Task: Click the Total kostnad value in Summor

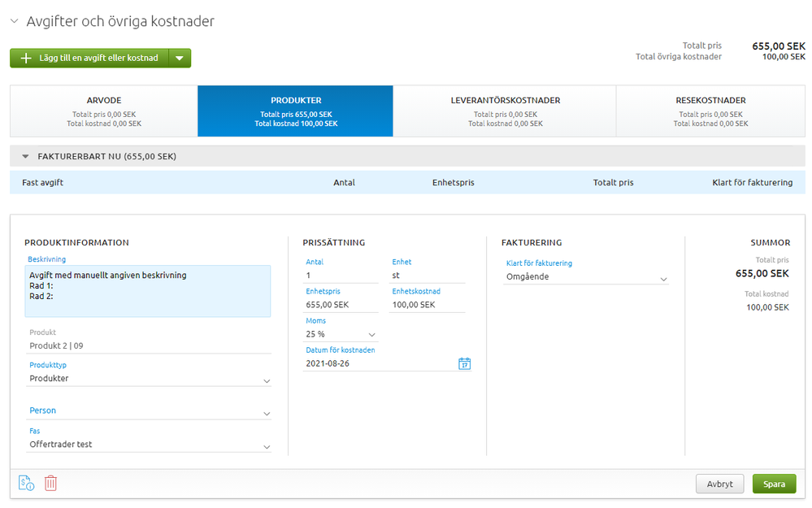Action: pyautogui.click(x=767, y=307)
